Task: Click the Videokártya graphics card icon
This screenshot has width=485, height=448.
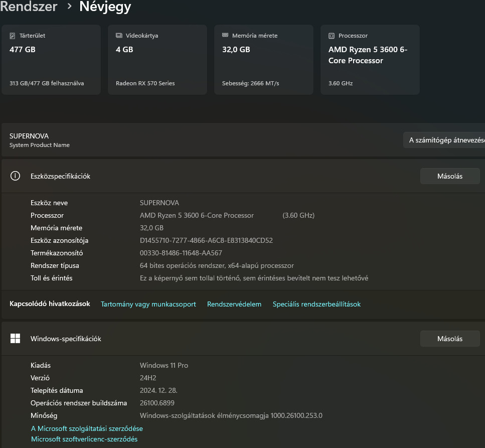Action: pos(119,36)
